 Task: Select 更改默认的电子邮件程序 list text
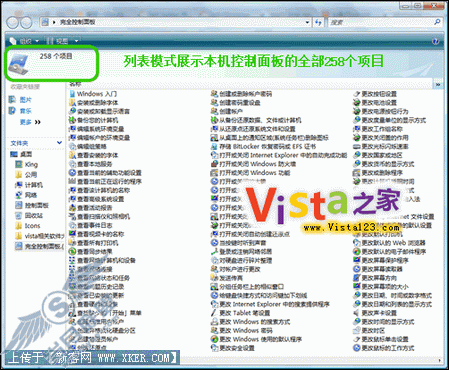(394, 252)
